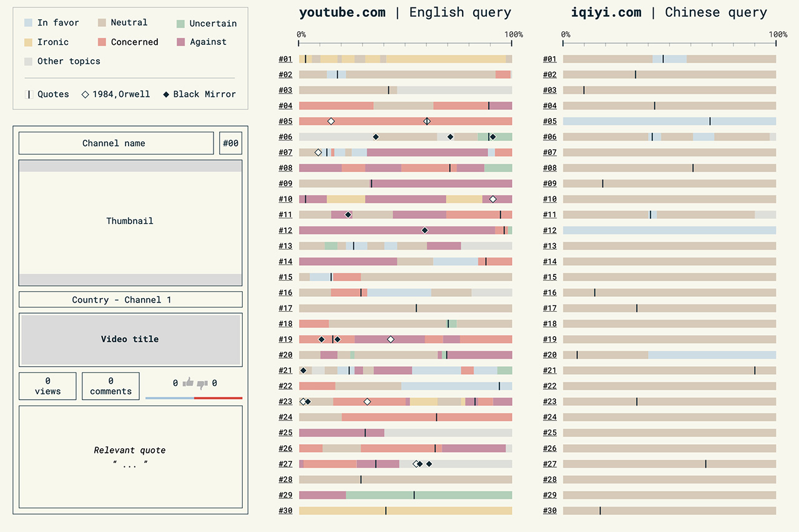Click the Video title box
Viewport: 799px width, 532px height.
[x=130, y=340]
